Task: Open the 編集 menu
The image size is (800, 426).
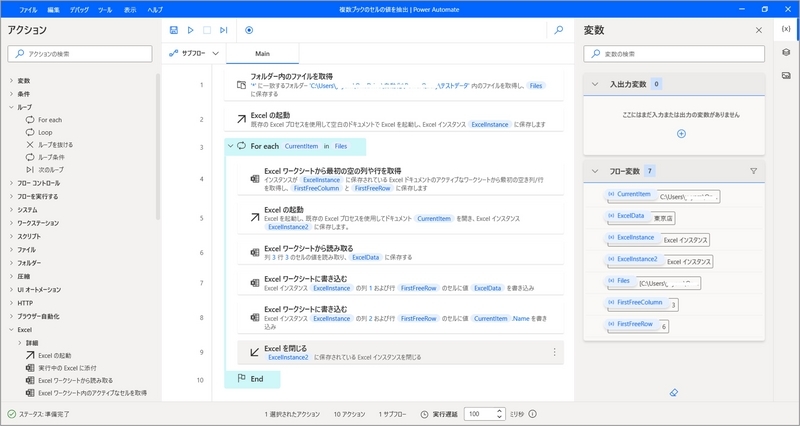Action: point(54,10)
